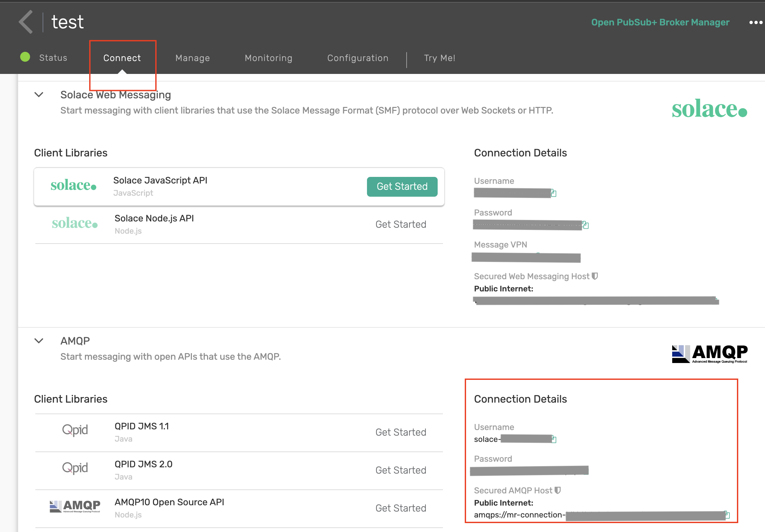
Task: Click the redacted Secured Web Messaging Host URL
Action: pos(596,301)
